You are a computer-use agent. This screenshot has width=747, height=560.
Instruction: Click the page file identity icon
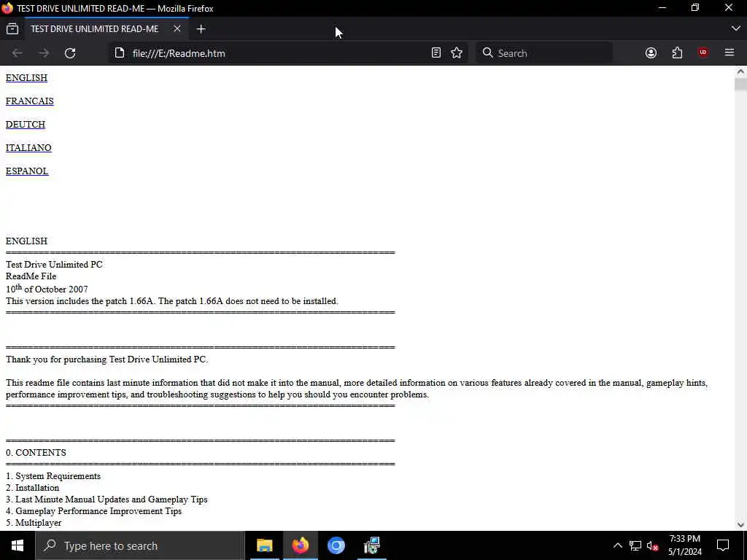(120, 52)
